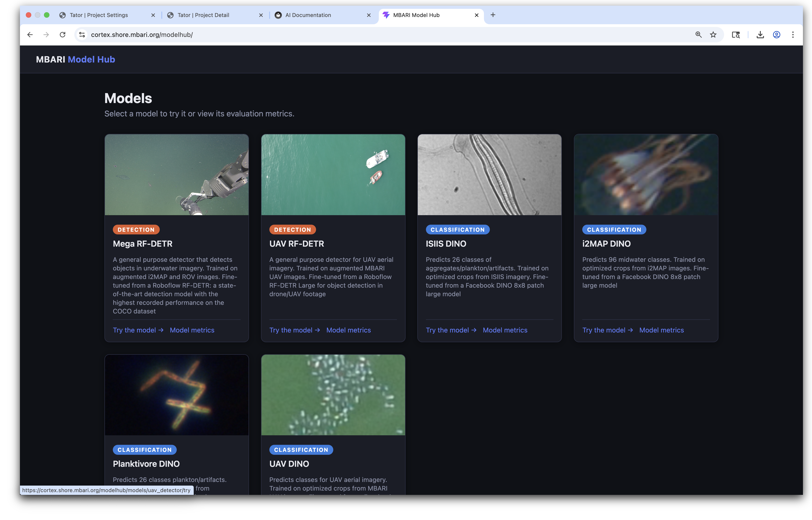The height and width of the screenshot is (520, 812).
Task: Reload the Model Hub page
Action: 63,35
